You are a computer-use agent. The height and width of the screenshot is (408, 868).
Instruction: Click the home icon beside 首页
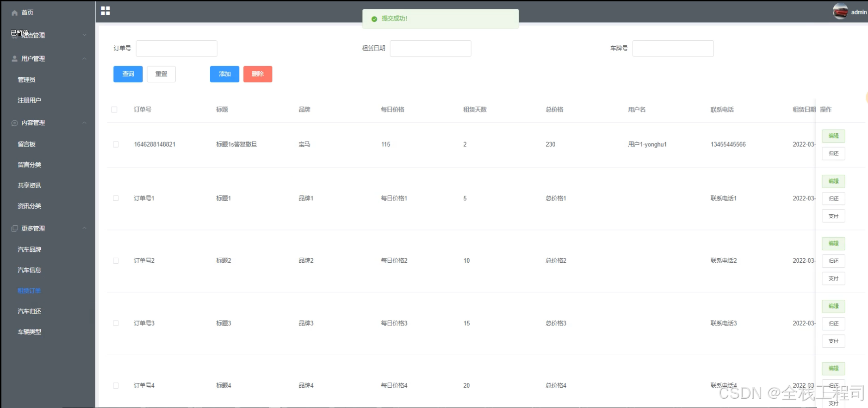pos(14,12)
